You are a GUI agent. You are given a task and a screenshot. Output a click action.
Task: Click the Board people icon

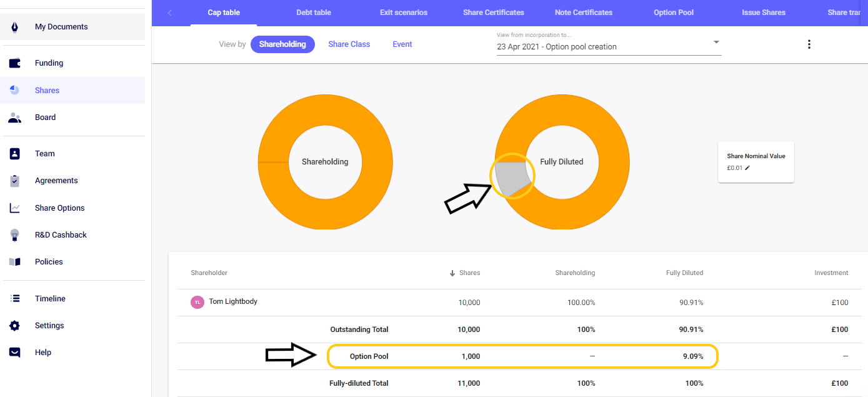(14, 118)
